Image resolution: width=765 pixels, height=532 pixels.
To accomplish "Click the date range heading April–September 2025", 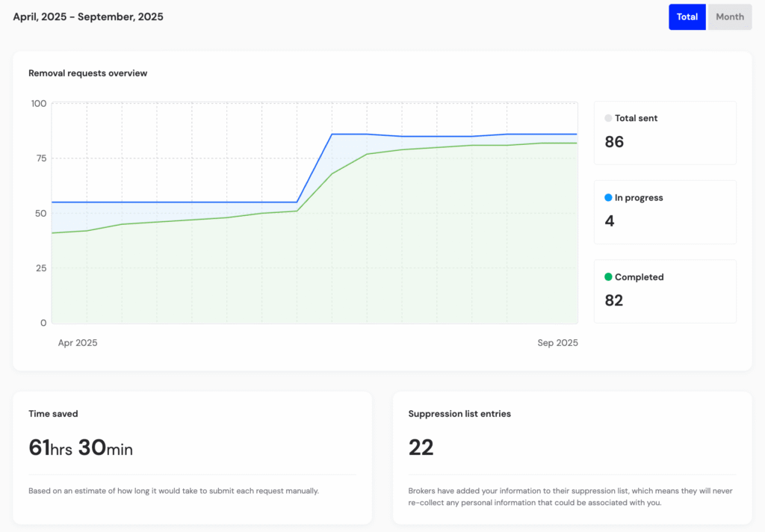I will [88, 16].
